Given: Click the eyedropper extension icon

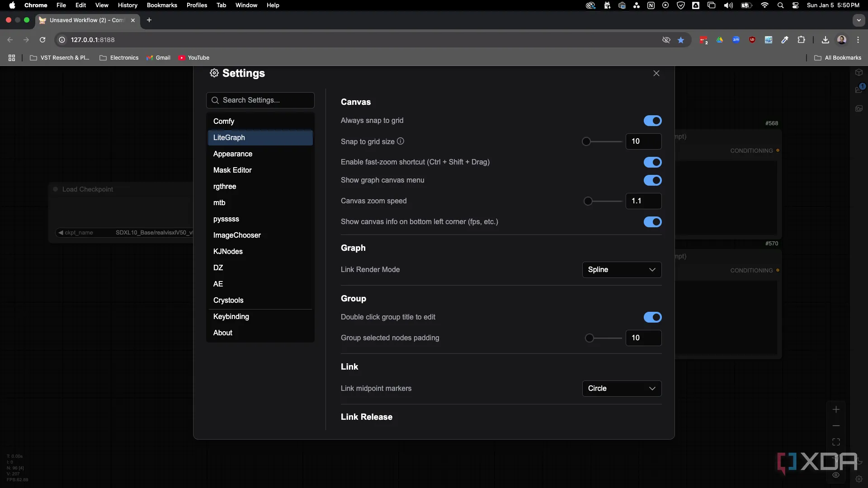Looking at the screenshot, I should 785,40.
